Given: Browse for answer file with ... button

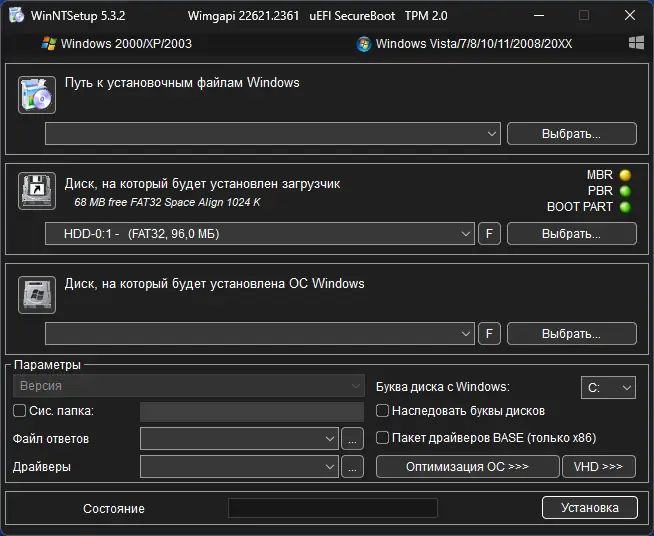Looking at the screenshot, I should pyautogui.click(x=352, y=438).
